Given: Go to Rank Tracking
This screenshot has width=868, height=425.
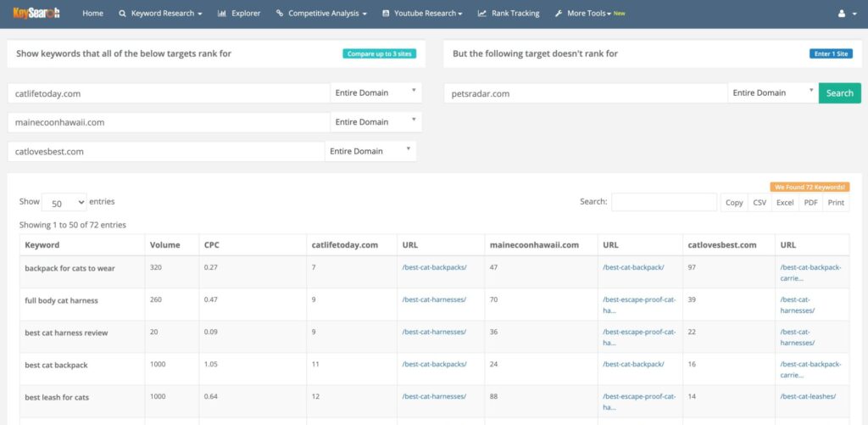Looking at the screenshot, I should [x=509, y=14].
